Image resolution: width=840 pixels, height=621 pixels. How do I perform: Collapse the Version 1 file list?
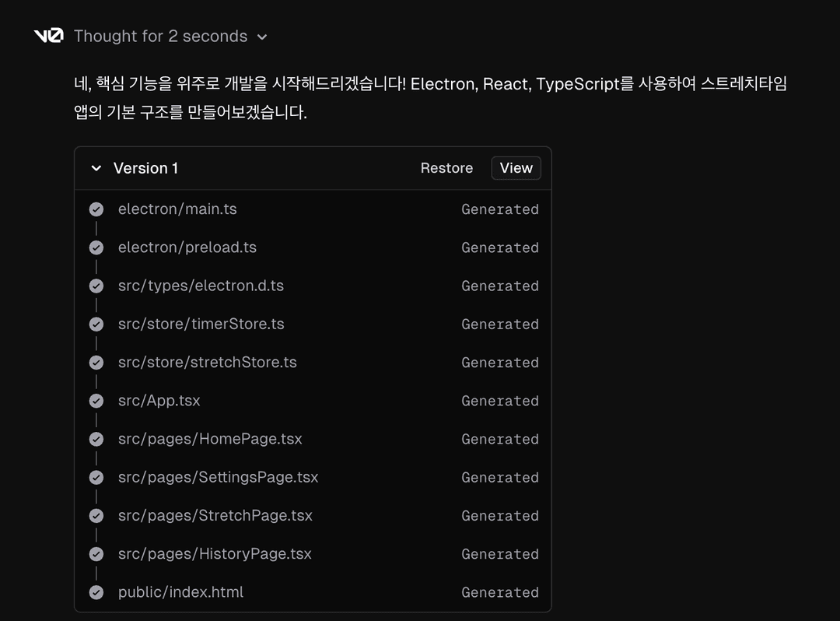click(96, 168)
